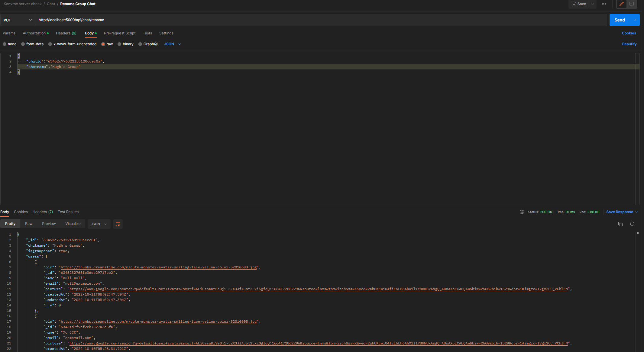Copy response with the copy icon
Screen dimensions: 644x352
(x=620, y=224)
